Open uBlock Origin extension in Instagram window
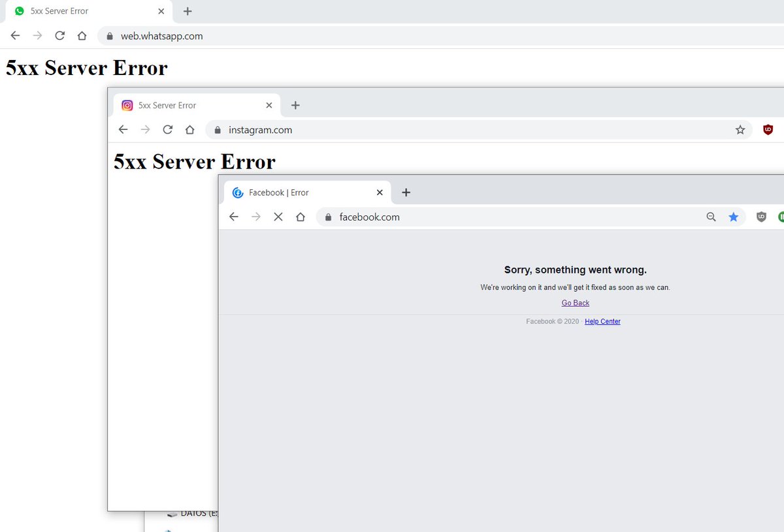Viewport: 784px width, 532px height. coord(768,130)
